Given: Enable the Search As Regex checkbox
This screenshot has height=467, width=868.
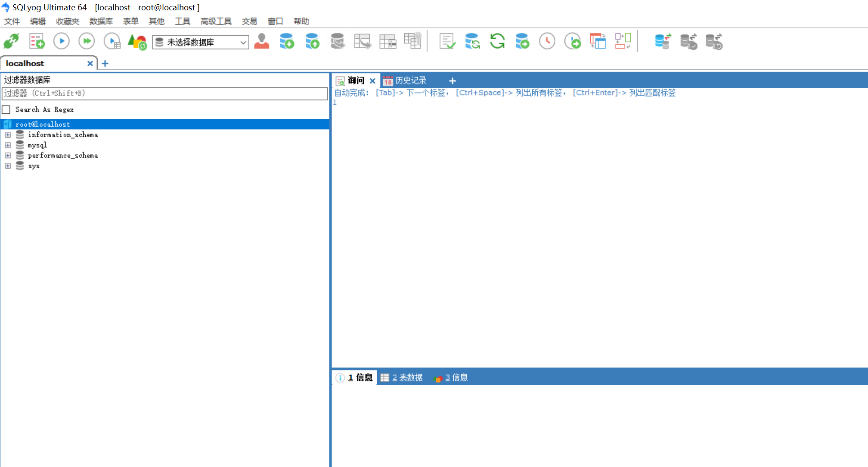Looking at the screenshot, I should (6, 109).
